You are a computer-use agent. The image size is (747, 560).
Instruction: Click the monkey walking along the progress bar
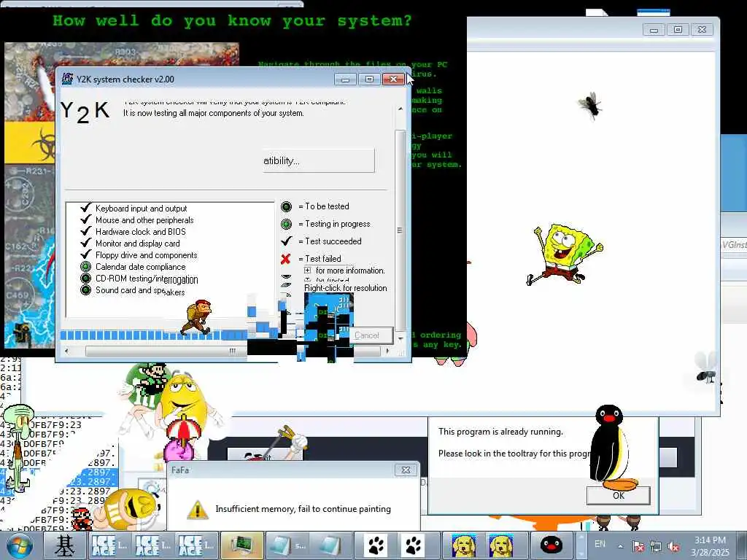[x=197, y=317]
